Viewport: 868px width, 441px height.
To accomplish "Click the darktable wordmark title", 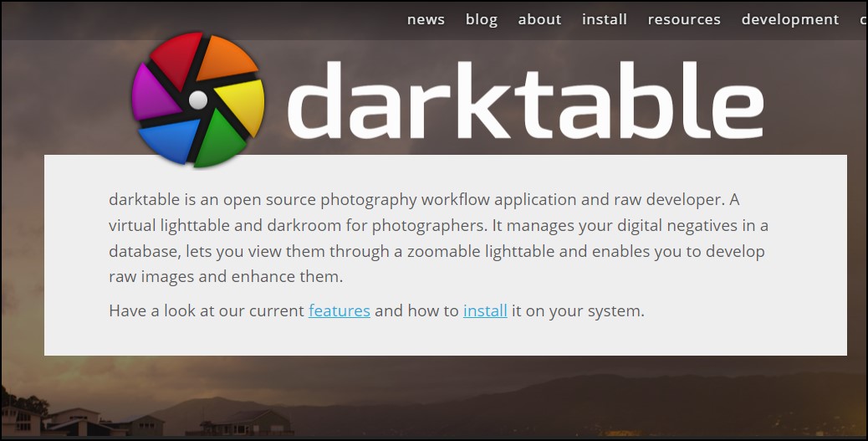I will pos(525,100).
